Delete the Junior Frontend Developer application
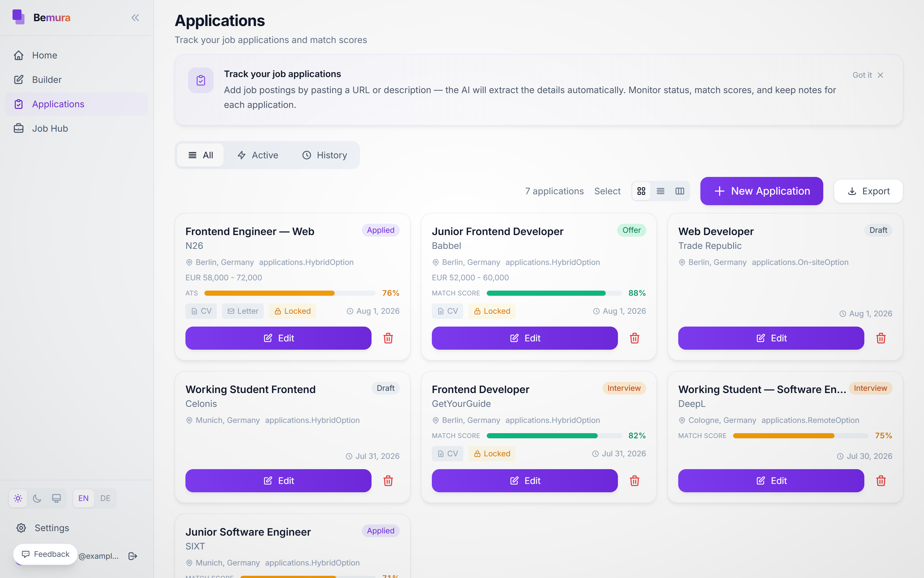The width and height of the screenshot is (924, 578). point(634,338)
